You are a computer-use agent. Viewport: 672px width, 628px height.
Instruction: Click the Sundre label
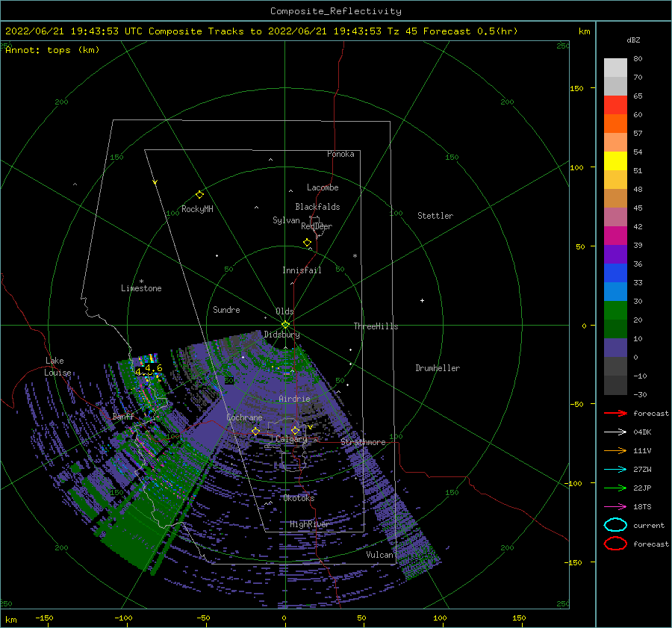[227, 309]
